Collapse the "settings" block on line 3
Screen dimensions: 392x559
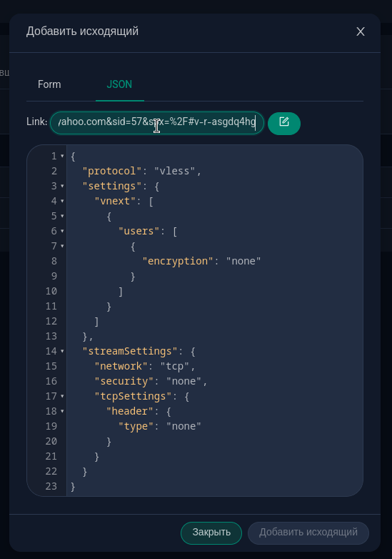[62, 186]
